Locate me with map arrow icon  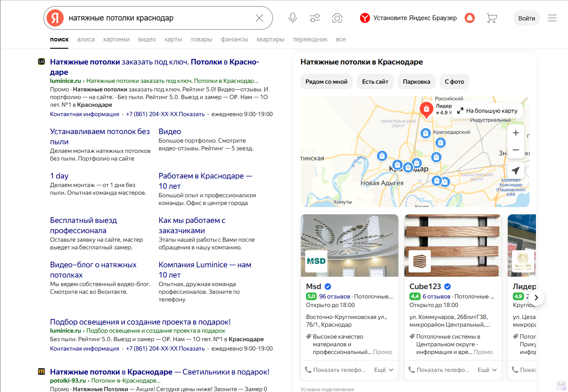(516, 170)
